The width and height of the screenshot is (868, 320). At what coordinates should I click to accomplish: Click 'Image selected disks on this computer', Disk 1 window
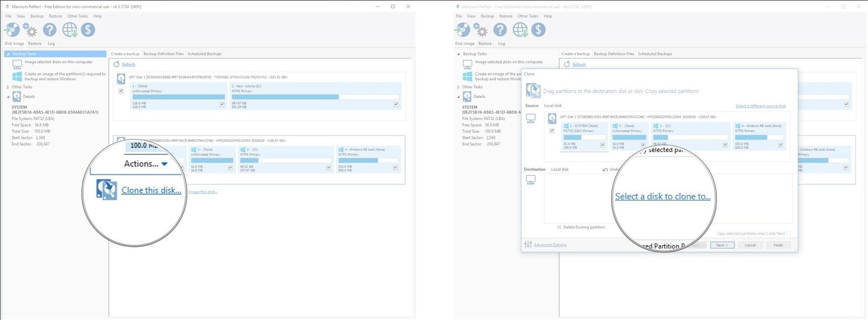[59, 62]
